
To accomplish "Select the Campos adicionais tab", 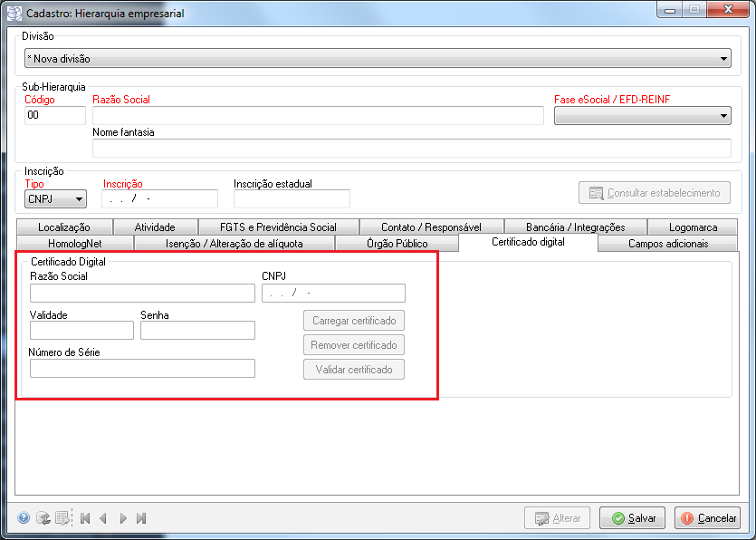I will pyautogui.click(x=668, y=244).
